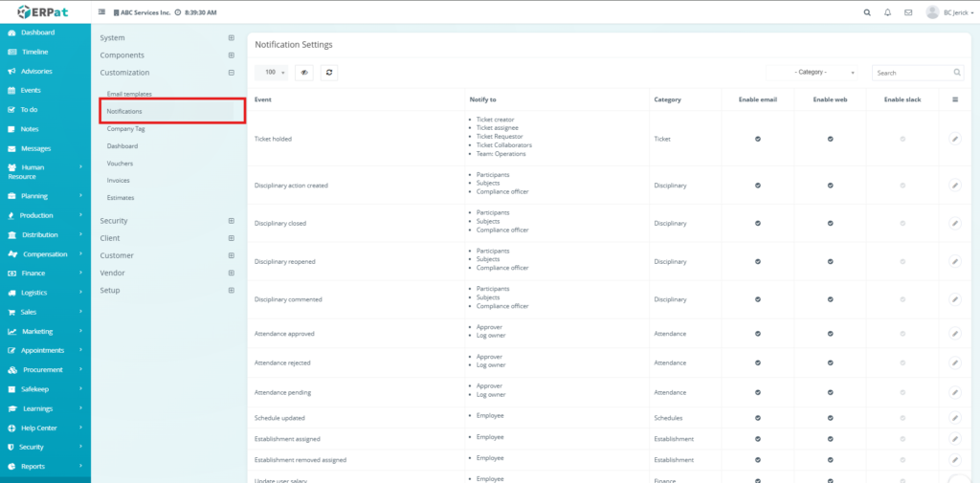
Task: Open the notifications bell icon
Action: [887, 12]
